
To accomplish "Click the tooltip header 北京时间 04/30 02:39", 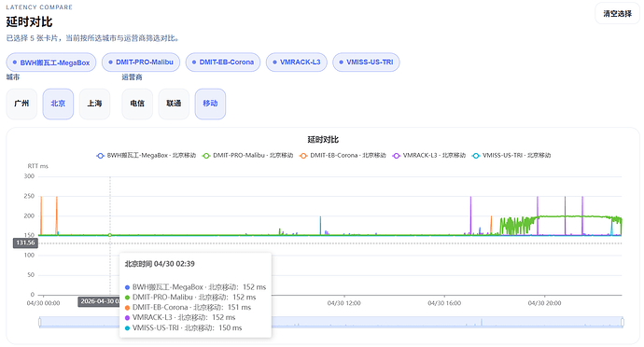I will (160, 264).
